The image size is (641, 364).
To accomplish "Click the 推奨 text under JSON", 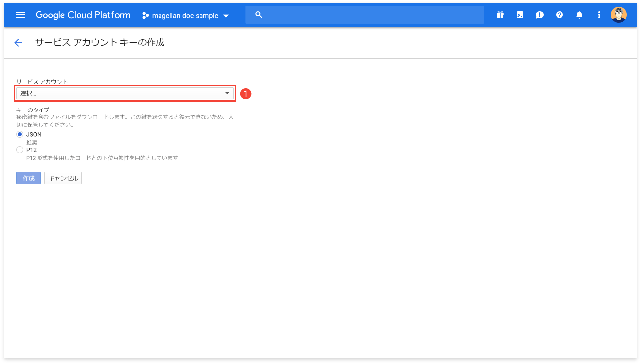I will pyautogui.click(x=32, y=142).
